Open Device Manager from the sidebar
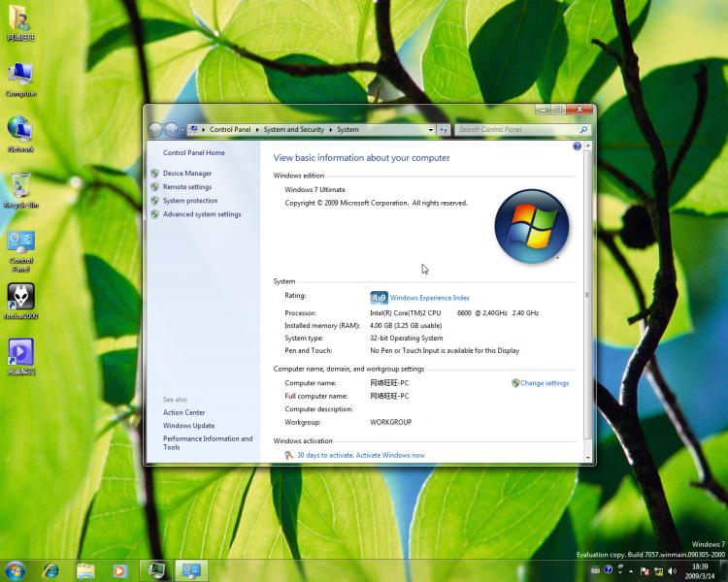Viewport: 728px width, 582px height. (x=187, y=173)
